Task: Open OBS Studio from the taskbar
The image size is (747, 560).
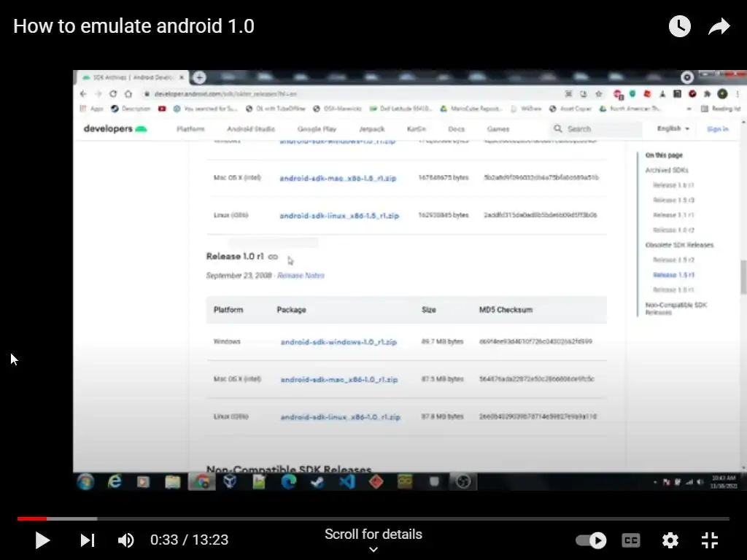Action: tap(463, 482)
